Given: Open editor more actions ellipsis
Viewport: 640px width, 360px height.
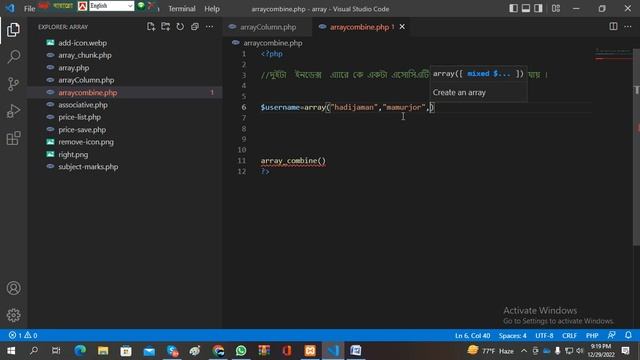Looking at the screenshot, I should click(x=628, y=27).
